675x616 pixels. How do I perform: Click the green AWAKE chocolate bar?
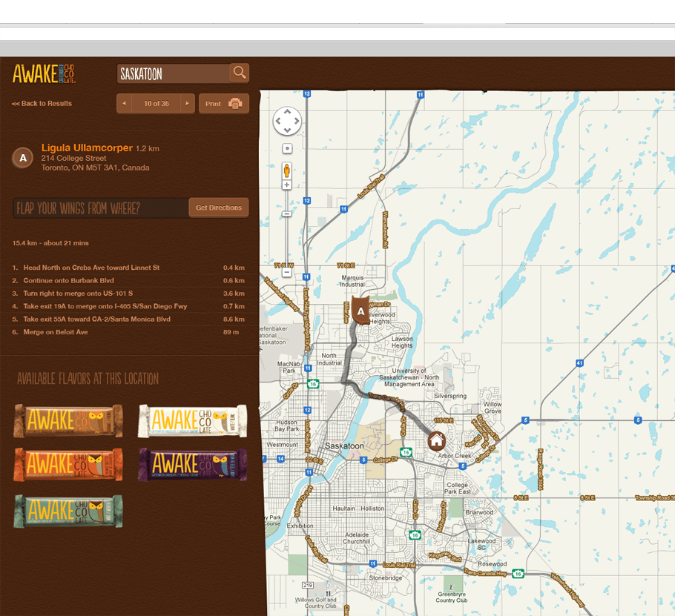(68, 511)
